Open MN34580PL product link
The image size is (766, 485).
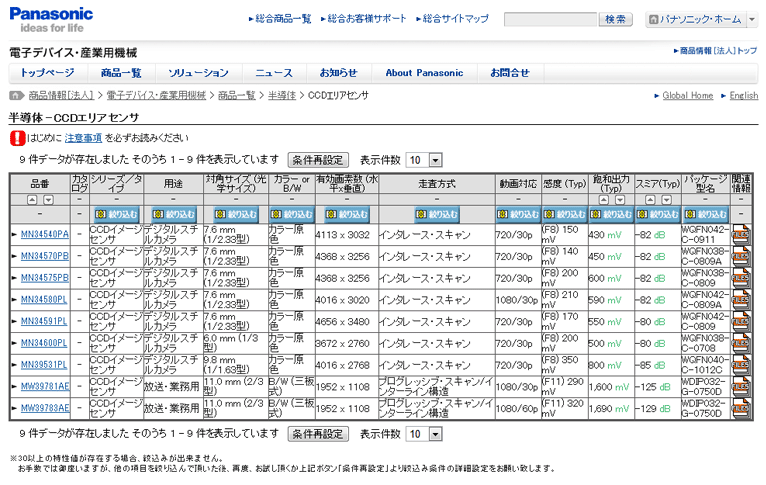44,300
